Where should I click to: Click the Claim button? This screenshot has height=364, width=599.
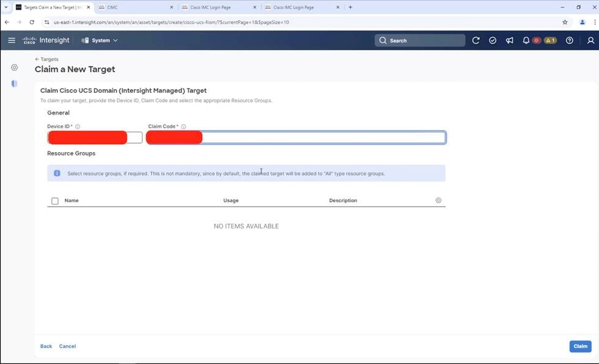[x=579, y=346]
